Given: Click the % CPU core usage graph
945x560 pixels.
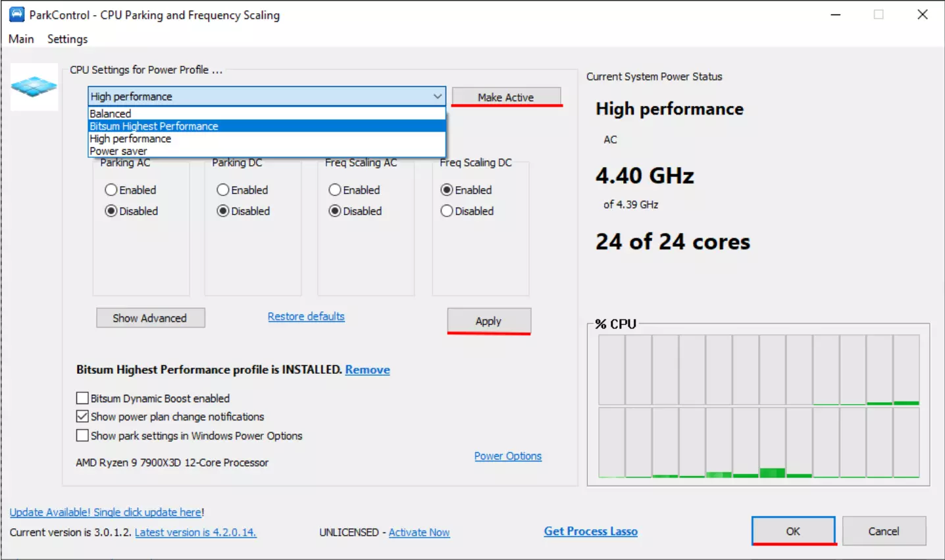Looking at the screenshot, I should pyautogui.click(x=758, y=405).
